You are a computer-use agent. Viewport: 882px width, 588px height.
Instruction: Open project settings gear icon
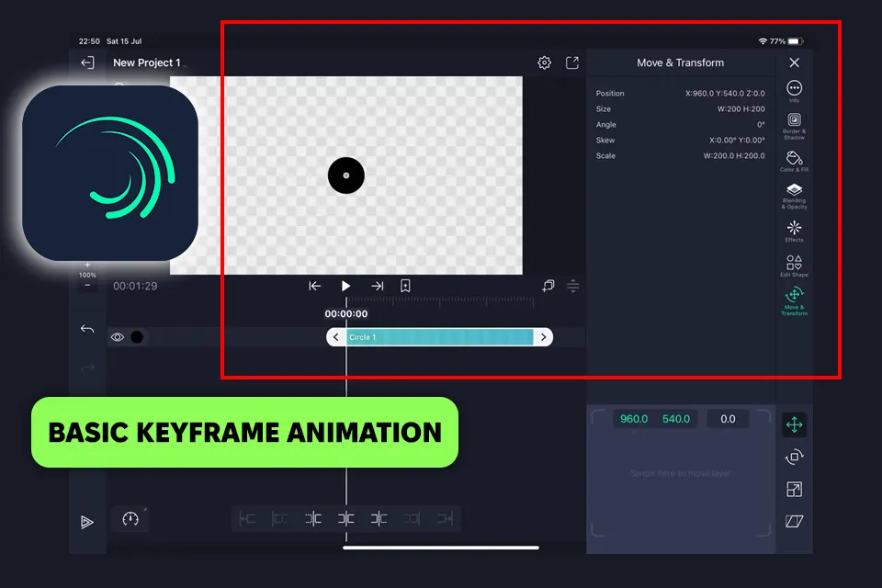pos(544,62)
